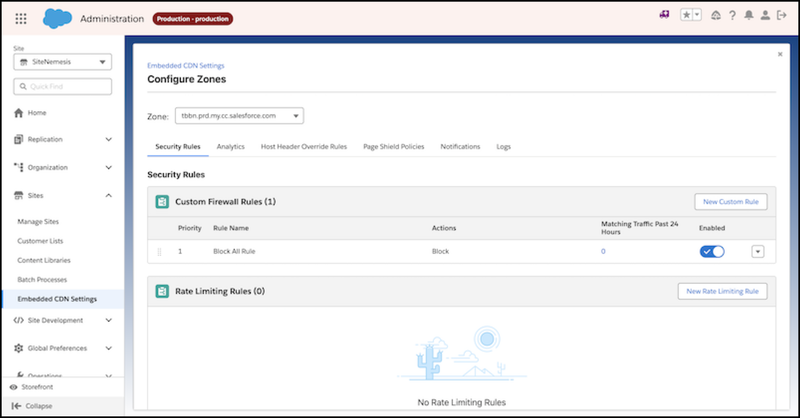Collapse the Sites menu chevron
Viewport: 800px width, 418px height.
(109, 195)
